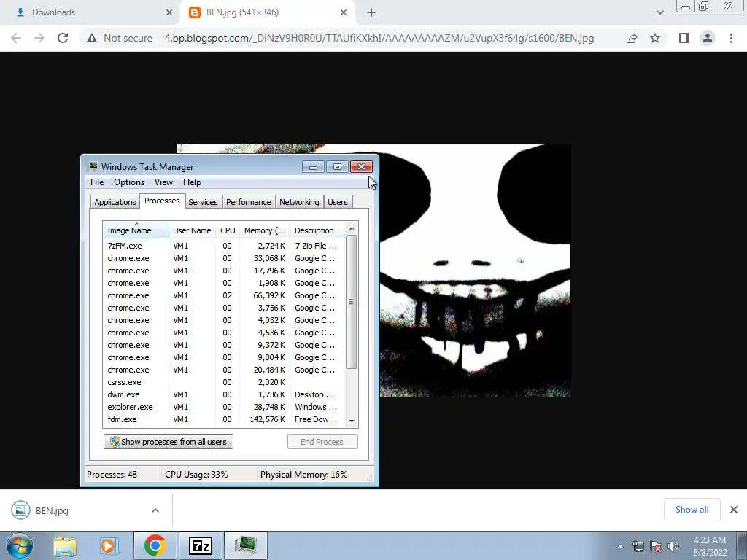
Task: Click the Chrome taskbar icon
Action: click(x=155, y=545)
